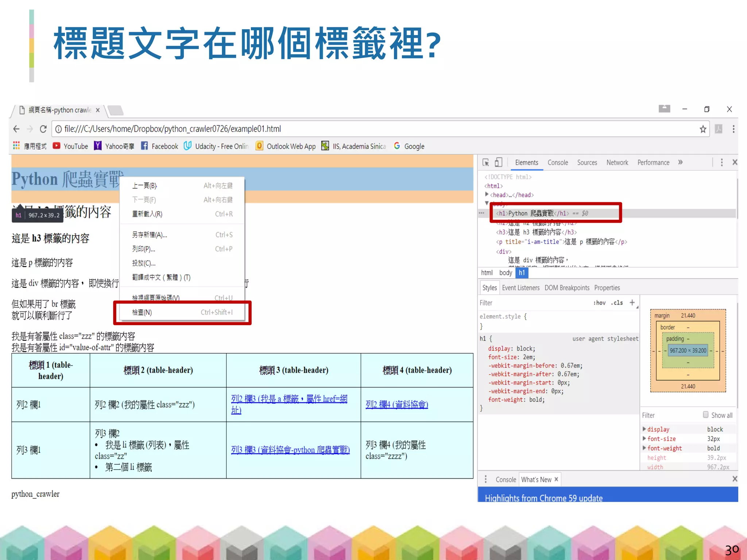The height and width of the screenshot is (560, 747).
Task: Click the inspect element picker icon
Action: tap(485, 163)
